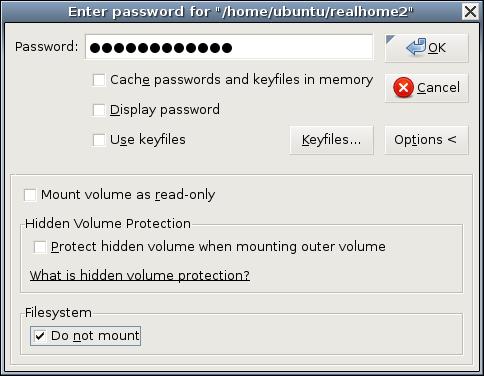Screen dimensions: 484x376
Task: Click the dialog title bar text
Action: [x=240, y=12]
